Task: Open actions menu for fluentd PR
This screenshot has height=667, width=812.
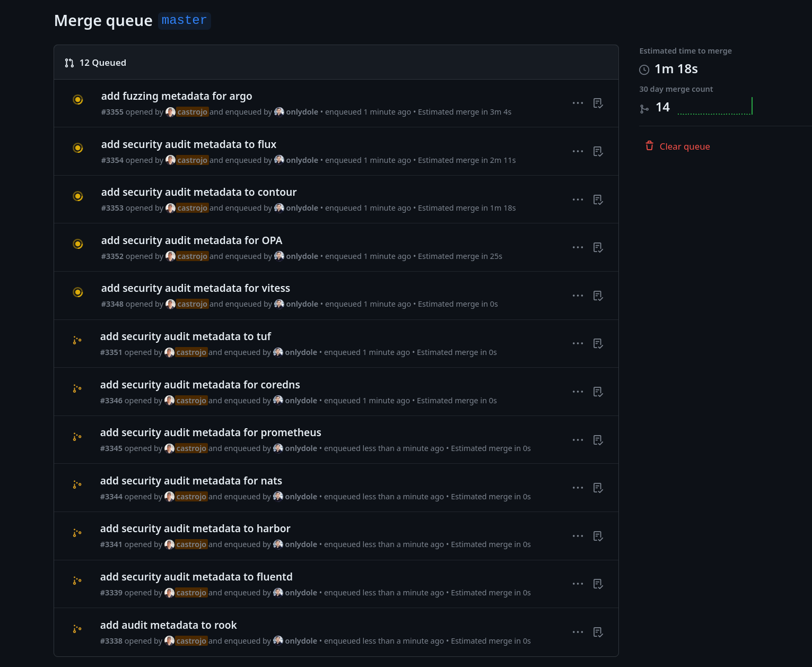Action: tap(578, 584)
